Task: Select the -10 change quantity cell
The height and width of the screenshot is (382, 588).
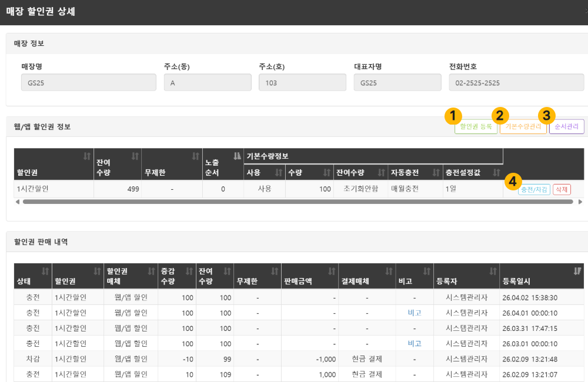Action: 176,358
